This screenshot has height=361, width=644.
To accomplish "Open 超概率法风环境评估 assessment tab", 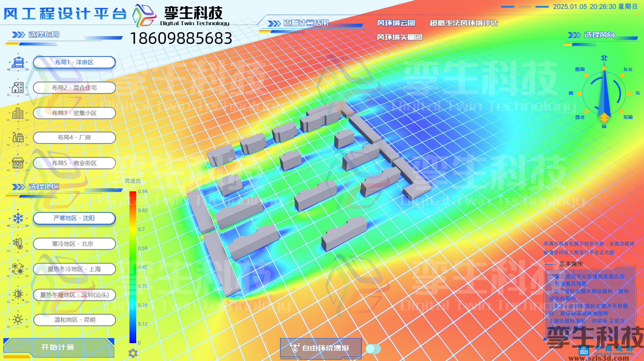I will (464, 23).
